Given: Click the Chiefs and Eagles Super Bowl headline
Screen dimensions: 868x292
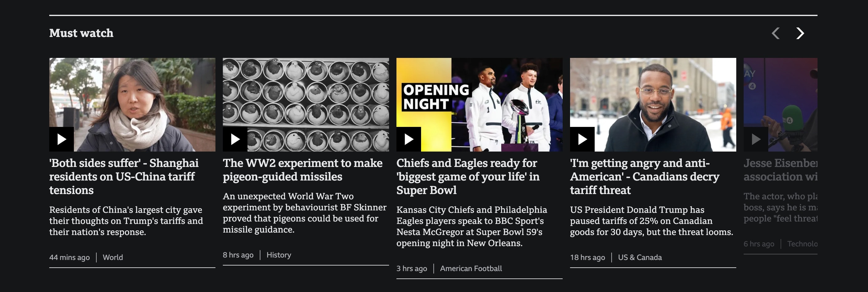Looking at the screenshot, I should 468,176.
